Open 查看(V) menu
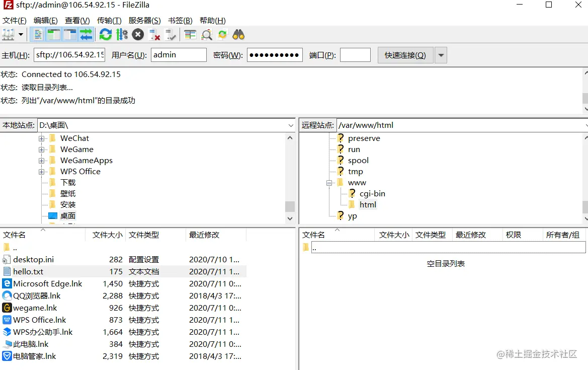The image size is (588, 370). pos(77,20)
